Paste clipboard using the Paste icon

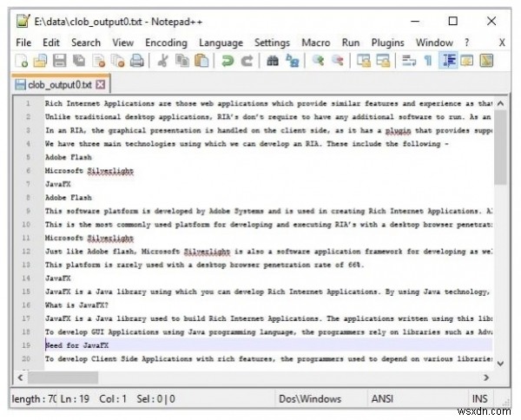click(201, 61)
